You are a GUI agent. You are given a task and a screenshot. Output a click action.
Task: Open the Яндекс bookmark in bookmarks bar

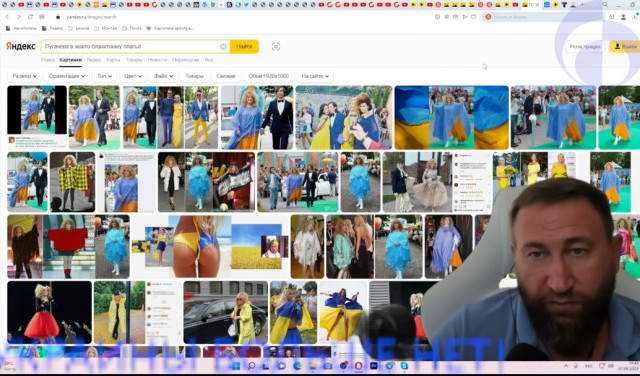[53, 28]
